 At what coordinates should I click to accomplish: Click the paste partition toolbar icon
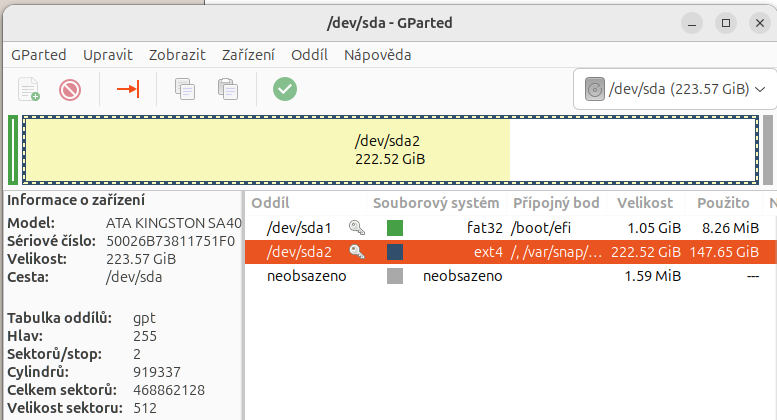click(x=228, y=90)
